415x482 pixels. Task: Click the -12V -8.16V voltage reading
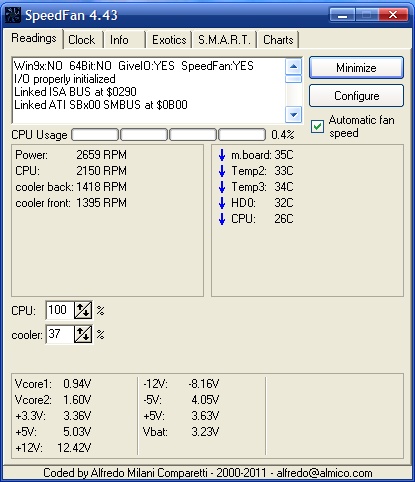181,384
